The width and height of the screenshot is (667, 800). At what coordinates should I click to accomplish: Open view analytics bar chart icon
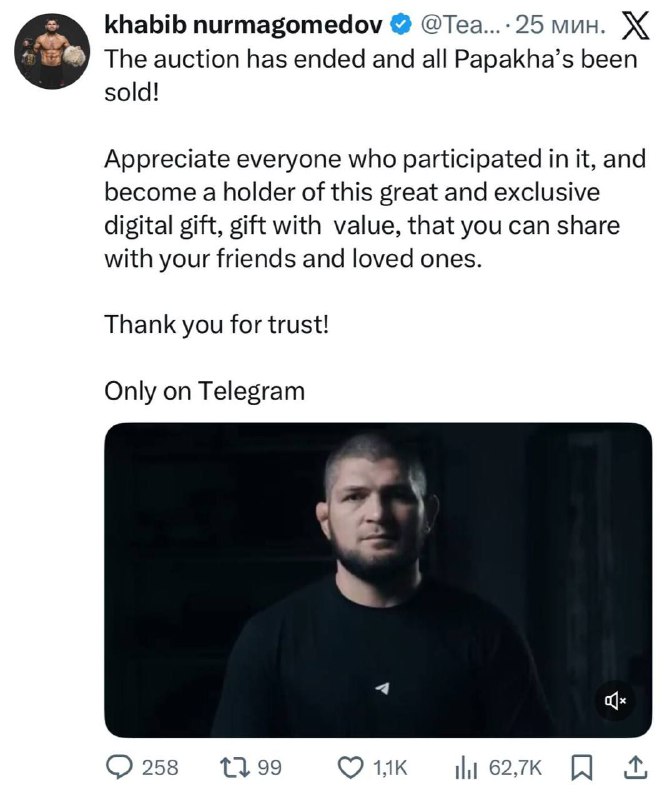(466, 767)
